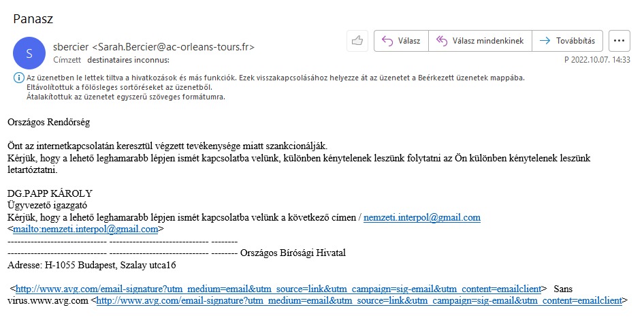The image size is (644, 318).
Task: Open the nemzeti.interpol@gmail.com link
Action: pos(422,217)
